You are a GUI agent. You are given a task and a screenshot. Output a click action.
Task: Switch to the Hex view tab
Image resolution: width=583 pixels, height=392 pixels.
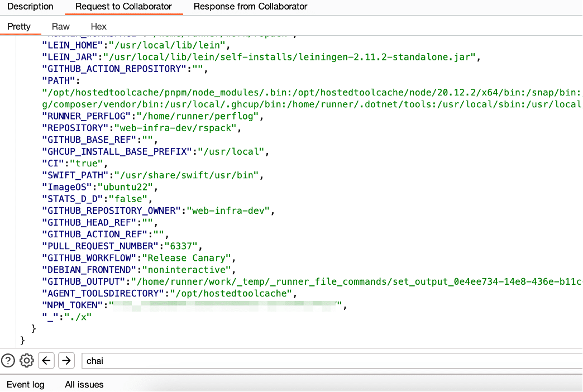98,26
